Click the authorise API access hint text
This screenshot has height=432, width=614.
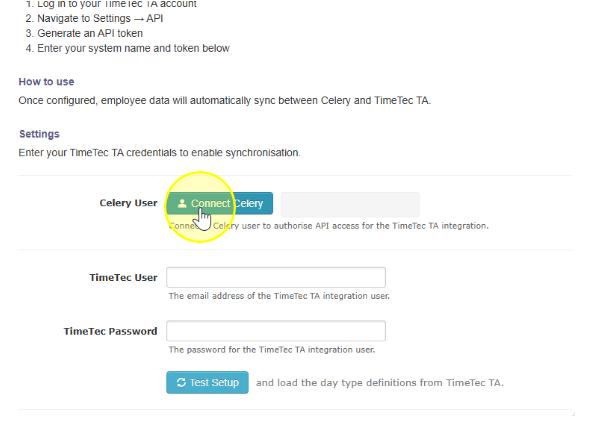[329, 226]
